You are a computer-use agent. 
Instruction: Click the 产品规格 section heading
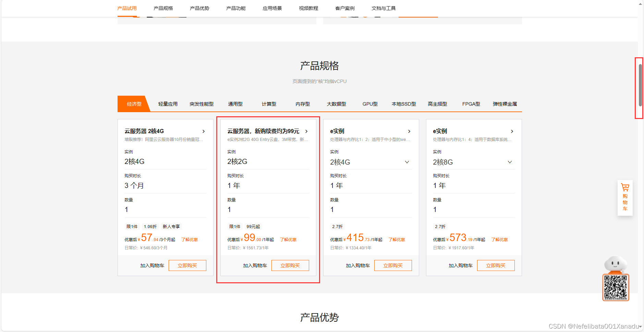tap(319, 66)
